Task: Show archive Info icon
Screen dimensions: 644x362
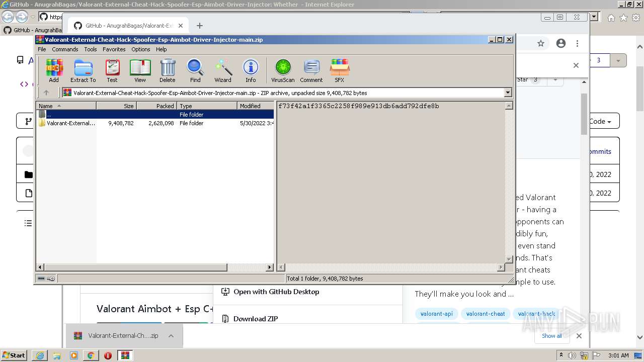Action: point(251,70)
